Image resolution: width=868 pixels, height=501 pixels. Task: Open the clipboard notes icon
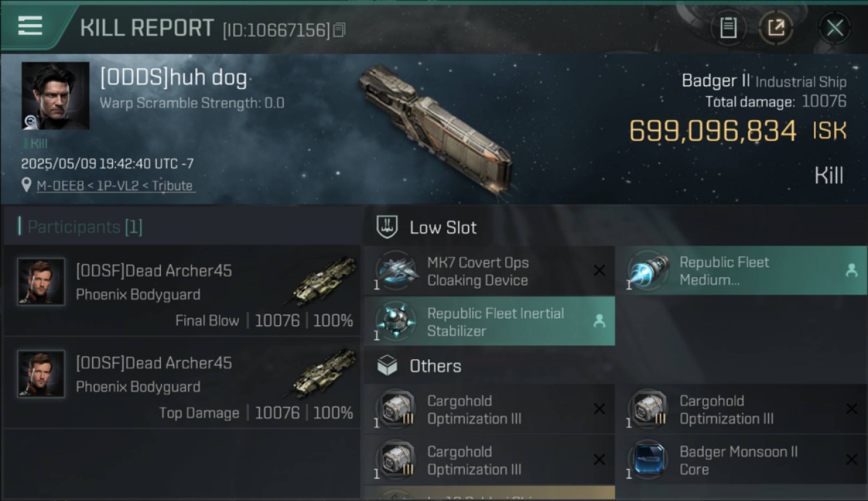(728, 28)
